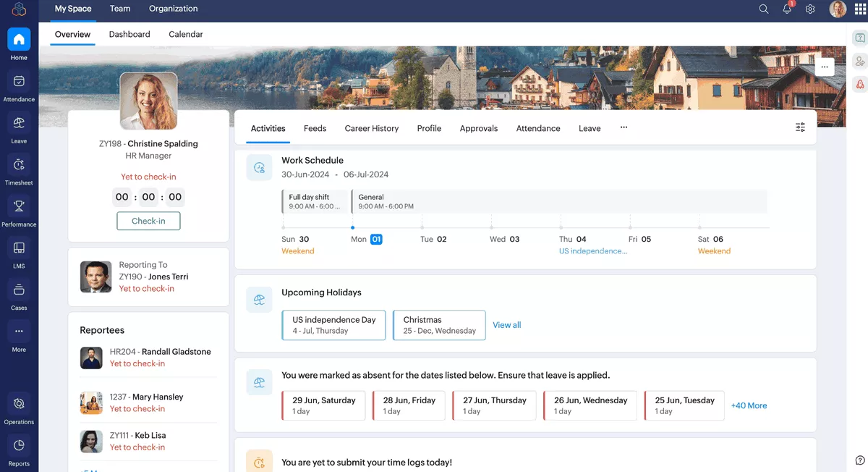Switch to the Dashboard tab
Viewport: 868px width, 472px height.
[129, 34]
